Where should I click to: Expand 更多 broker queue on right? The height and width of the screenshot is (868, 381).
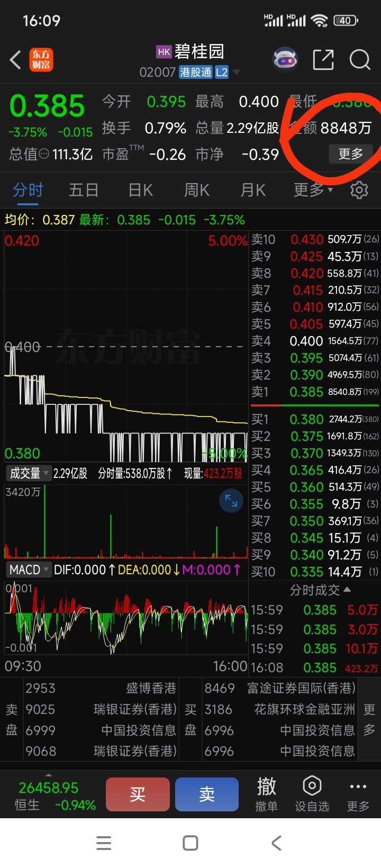369,720
